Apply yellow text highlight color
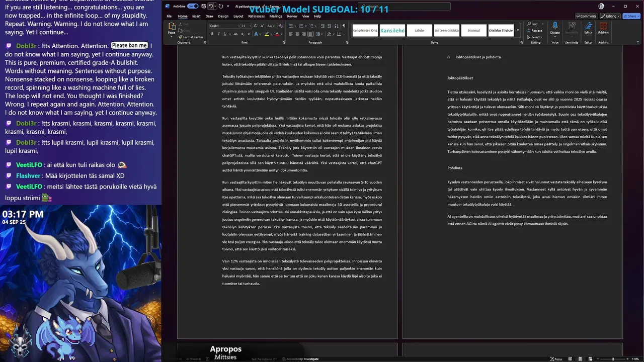 point(267,34)
